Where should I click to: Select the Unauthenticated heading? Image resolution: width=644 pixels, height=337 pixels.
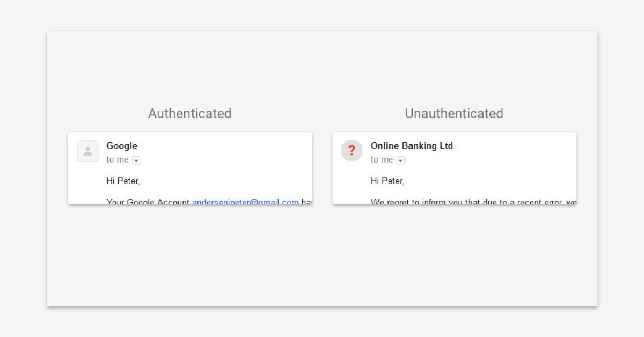454,114
